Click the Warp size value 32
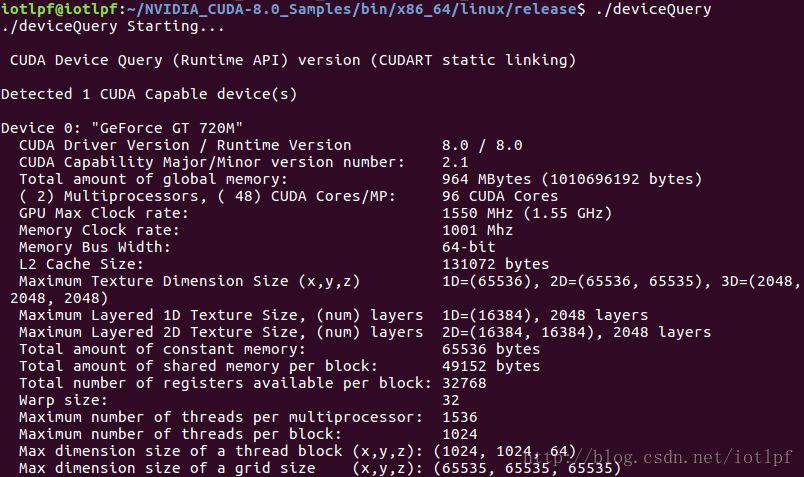Viewport: 804px width, 477px height. [450, 400]
